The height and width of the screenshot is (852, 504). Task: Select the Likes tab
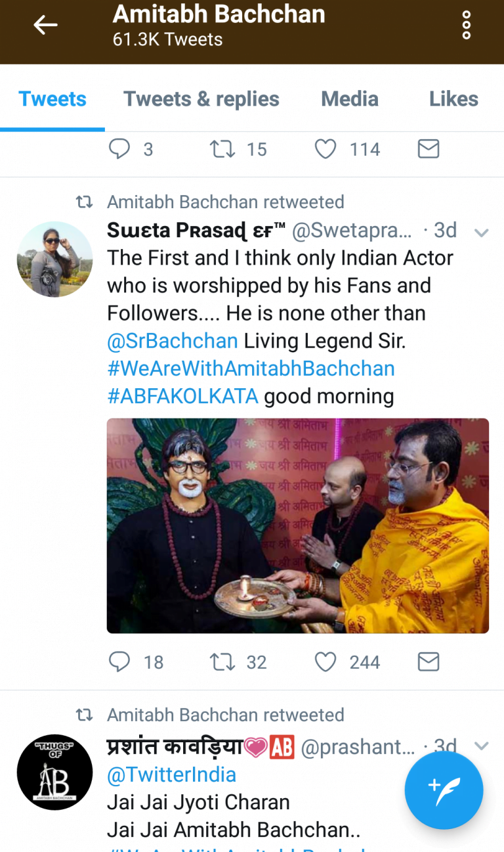(453, 99)
